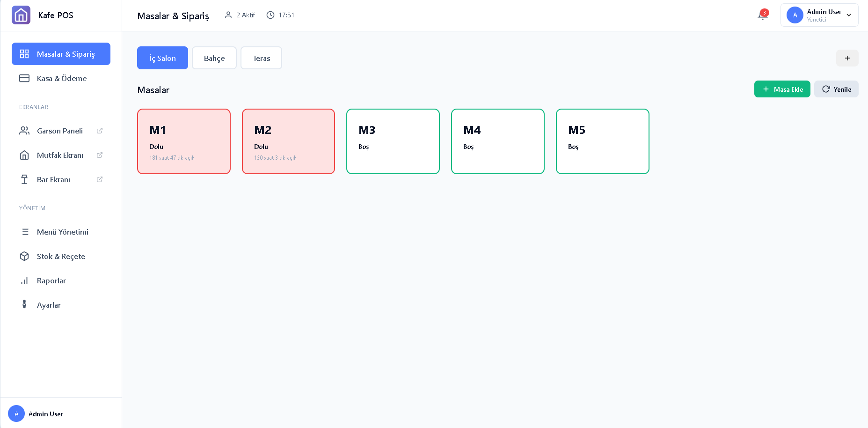Viewport: 868px width, 428px height.
Task: Open occupied table M1 card
Action: click(184, 141)
